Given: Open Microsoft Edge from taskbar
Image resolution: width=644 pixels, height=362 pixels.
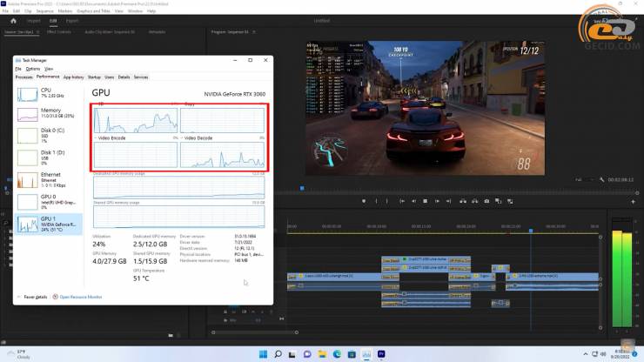Looking at the screenshot, I should coord(337,354).
